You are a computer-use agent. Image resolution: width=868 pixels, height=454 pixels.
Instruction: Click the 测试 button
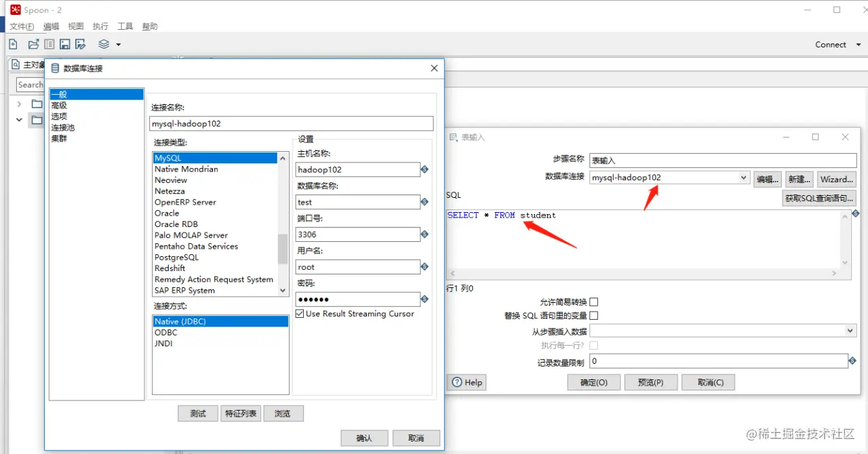pos(198,413)
